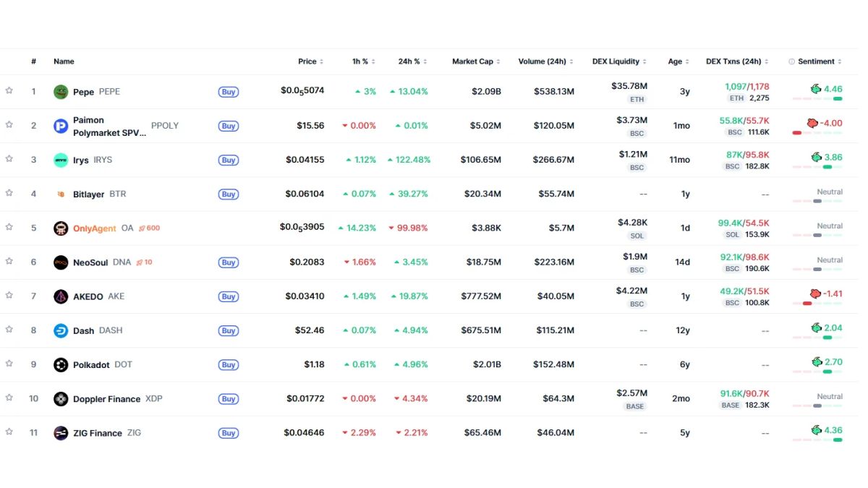The width and height of the screenshot is (868, 488).
Task: Click the Doppler Finance coin logo
Action: [x=61, y=399]
